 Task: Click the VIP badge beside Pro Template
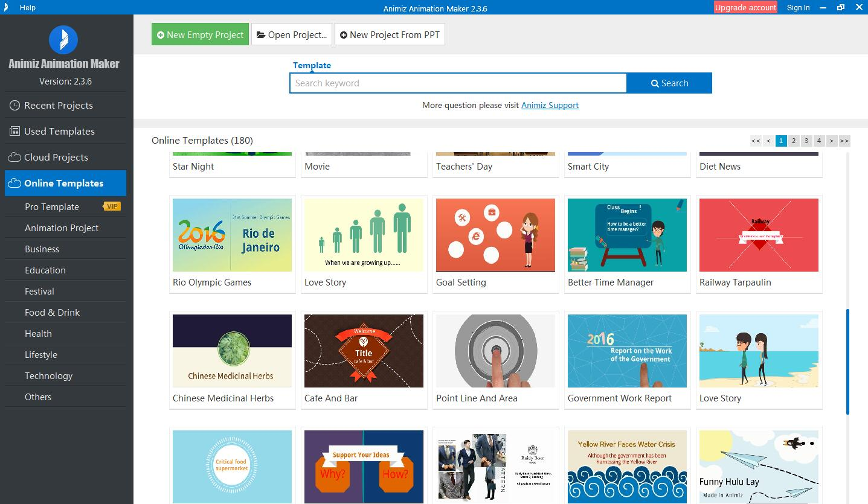coord(112,206)
